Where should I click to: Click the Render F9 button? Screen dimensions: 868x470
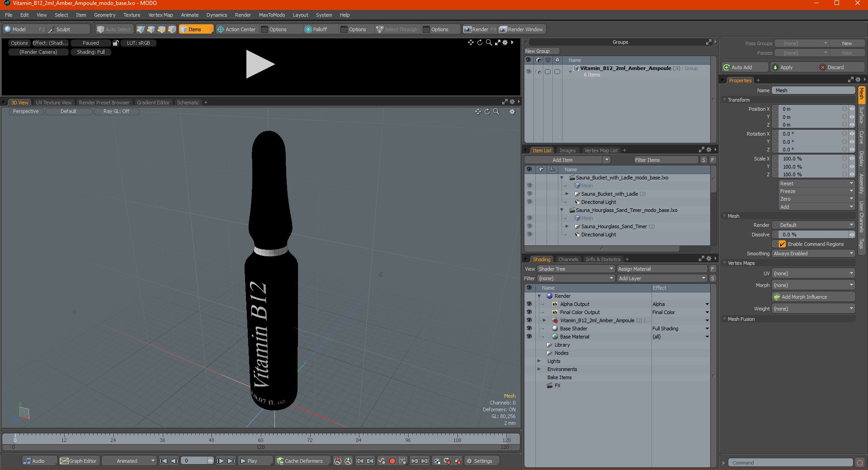coord(480,29)
